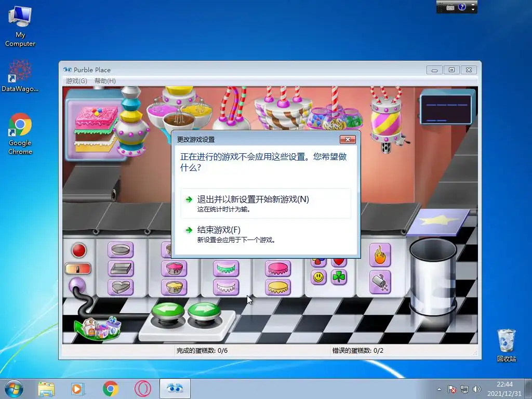Click keyboard icon on floating toolbar

[450, 7]
